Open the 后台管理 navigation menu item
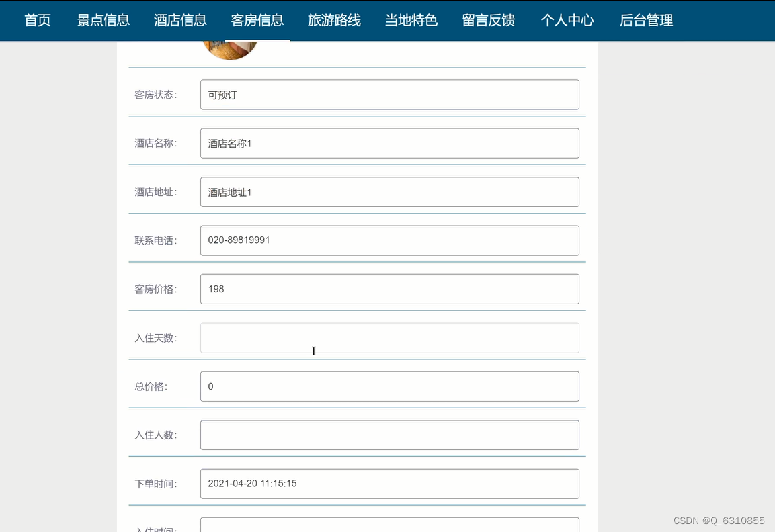Image resolution: width=775 pixels, height=532 pixels. pos(645,20)
